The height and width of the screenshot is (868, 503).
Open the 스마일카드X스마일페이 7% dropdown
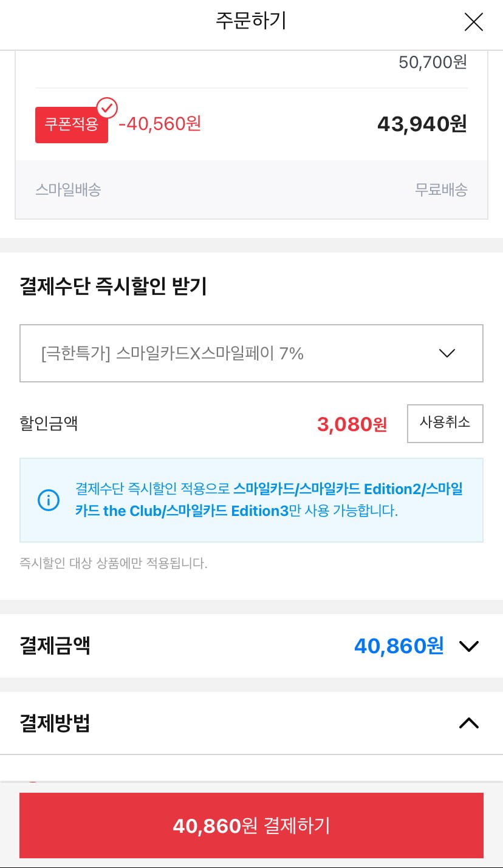251,353
